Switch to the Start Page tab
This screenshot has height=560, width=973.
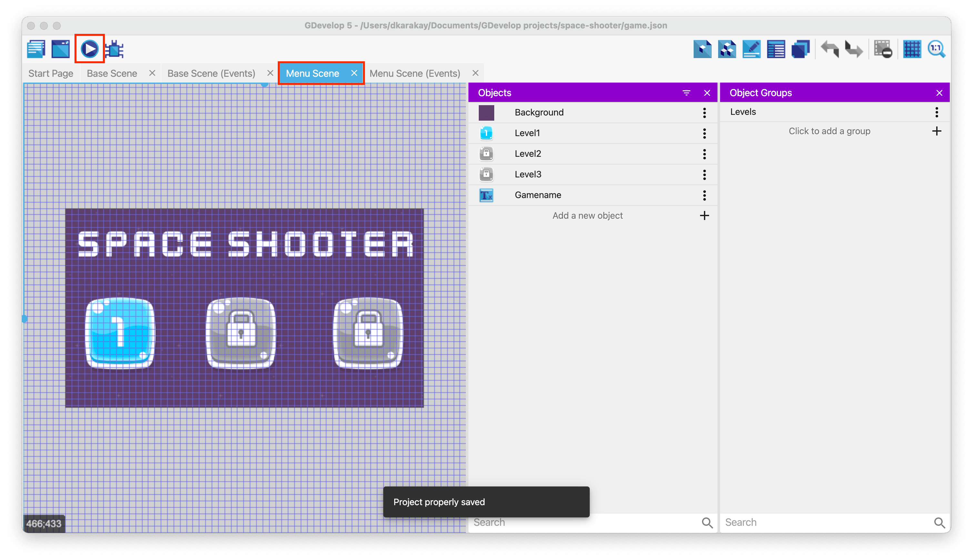51,73
